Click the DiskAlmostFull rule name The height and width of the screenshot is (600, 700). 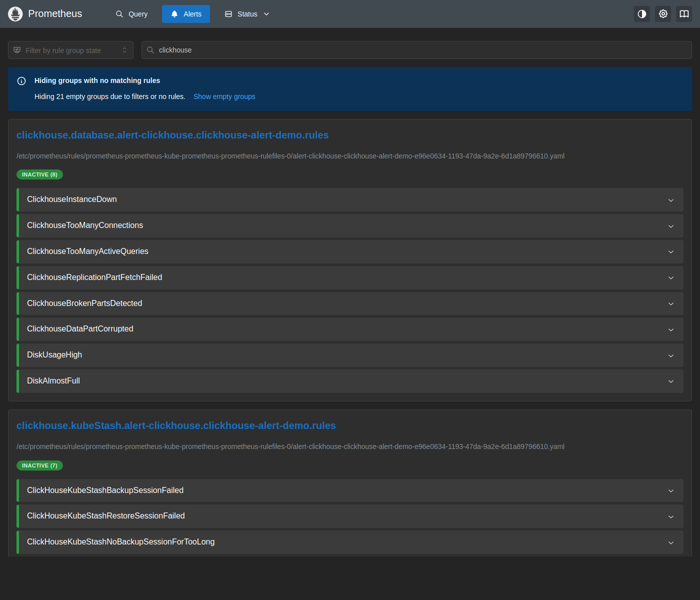pyautogui.click(x=53, y=381)
